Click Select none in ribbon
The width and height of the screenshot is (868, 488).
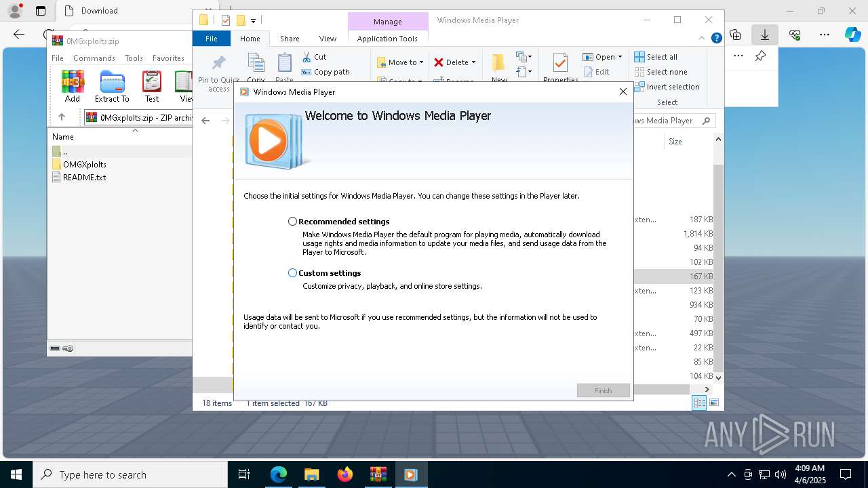click(660, 72)
